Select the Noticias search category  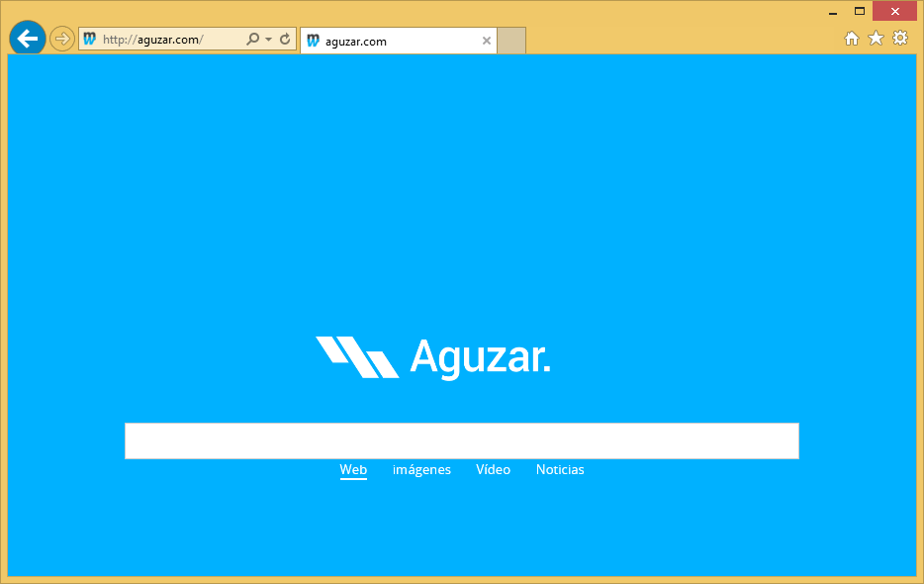pos(560,469)
